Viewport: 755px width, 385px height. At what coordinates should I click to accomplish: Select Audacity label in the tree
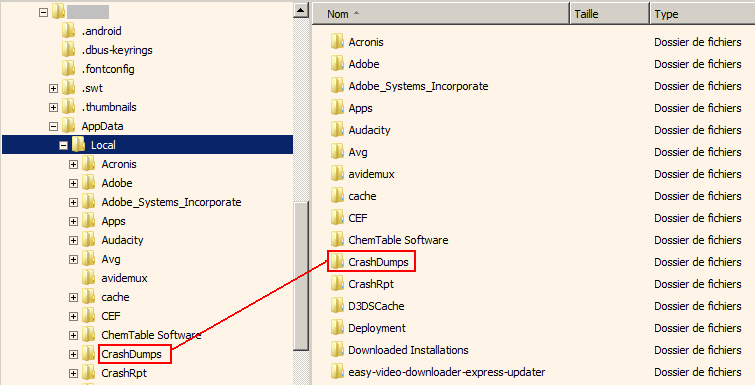click(x=122, y=240)
